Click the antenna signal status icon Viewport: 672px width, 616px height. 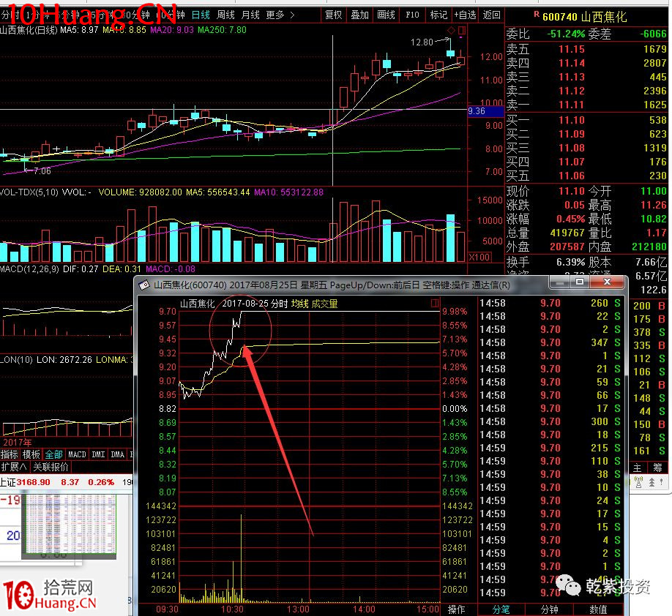tap(639, 482)
